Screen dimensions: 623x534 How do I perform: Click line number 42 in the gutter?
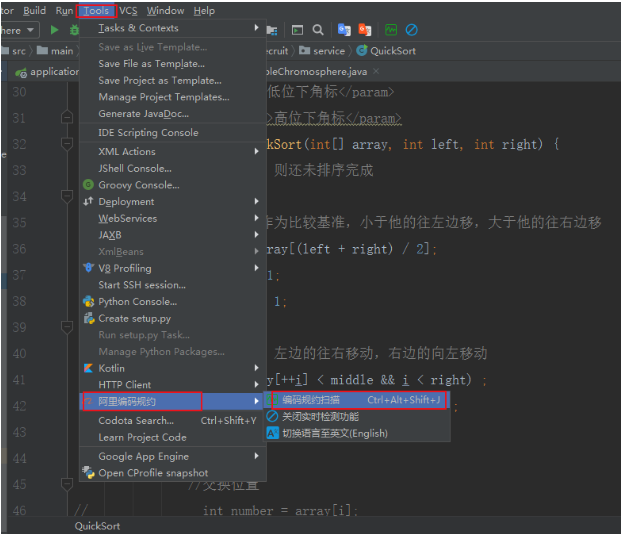coord(19,406)
